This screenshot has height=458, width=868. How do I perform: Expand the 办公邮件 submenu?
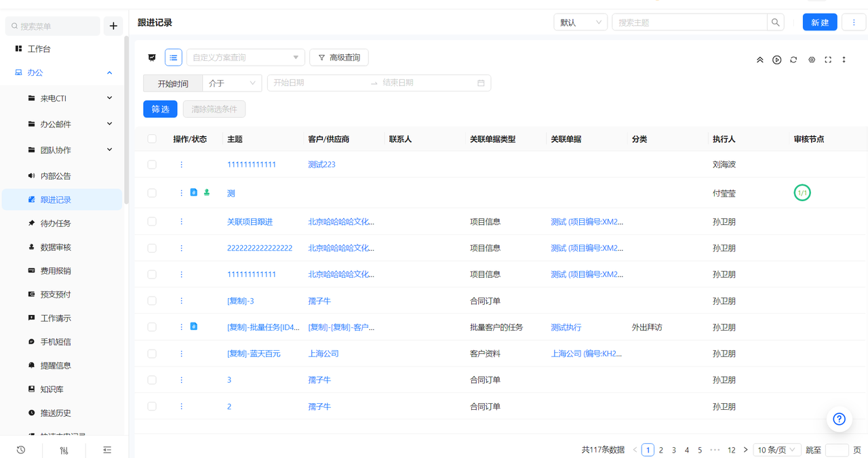click(109, 124)
